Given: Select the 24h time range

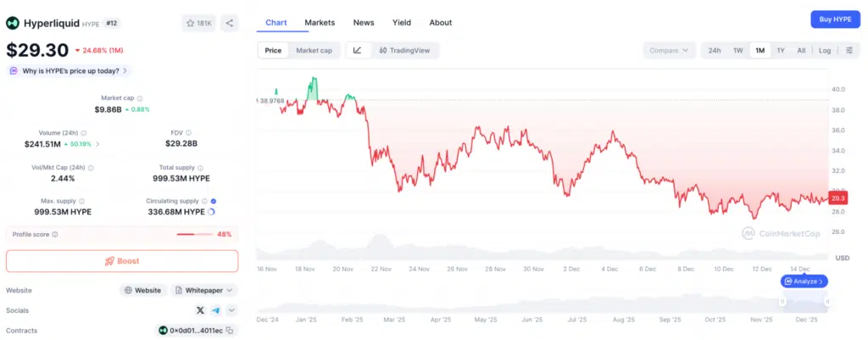Looking at the screenshot, I should [715, 51].
